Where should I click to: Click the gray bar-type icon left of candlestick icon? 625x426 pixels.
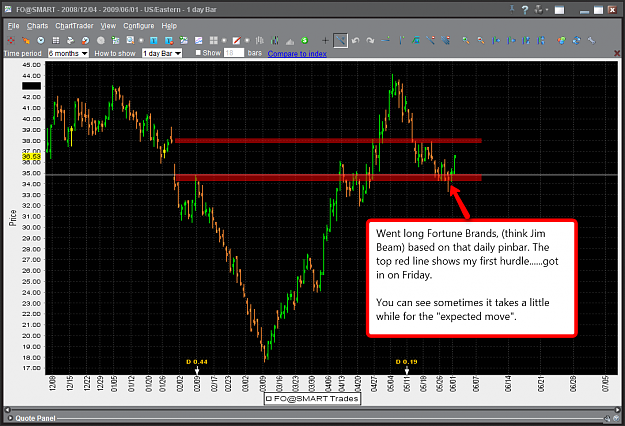click(259, 40)
